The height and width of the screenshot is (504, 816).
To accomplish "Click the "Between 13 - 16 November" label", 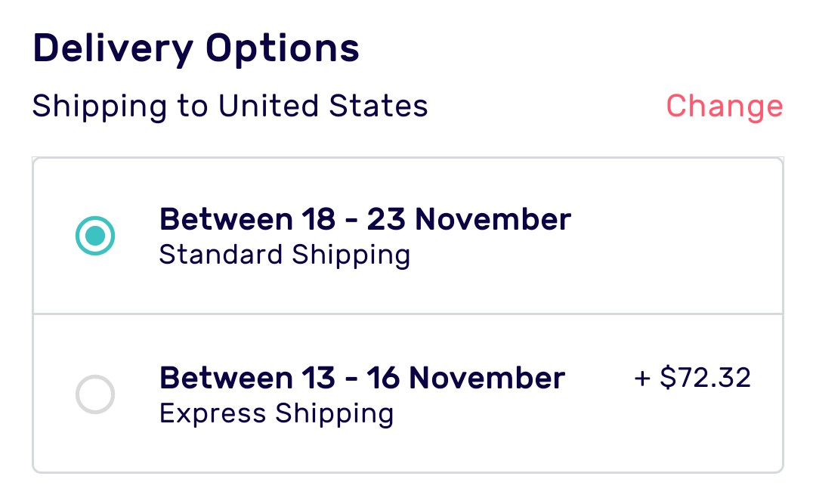I will pos(362,378).
